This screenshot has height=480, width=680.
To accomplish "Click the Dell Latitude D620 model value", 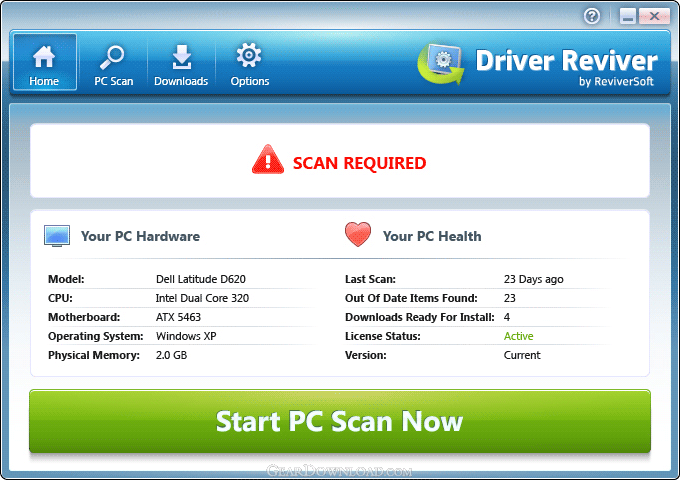I will [201, 279].
